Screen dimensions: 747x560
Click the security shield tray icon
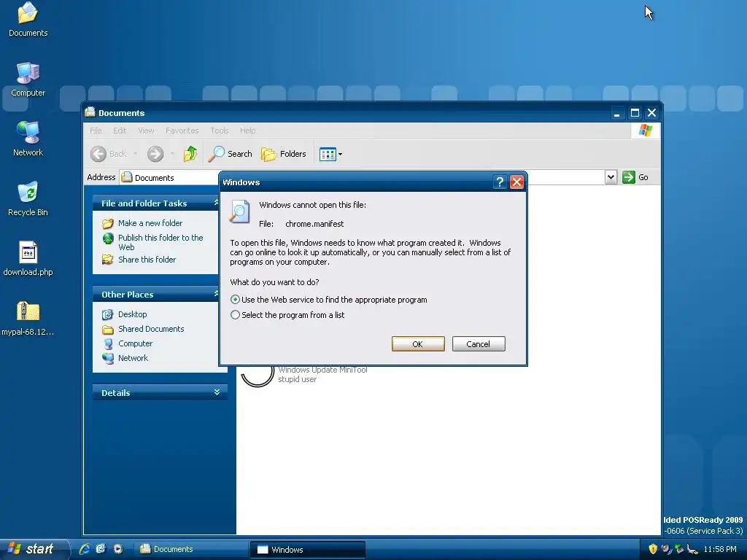653,549
